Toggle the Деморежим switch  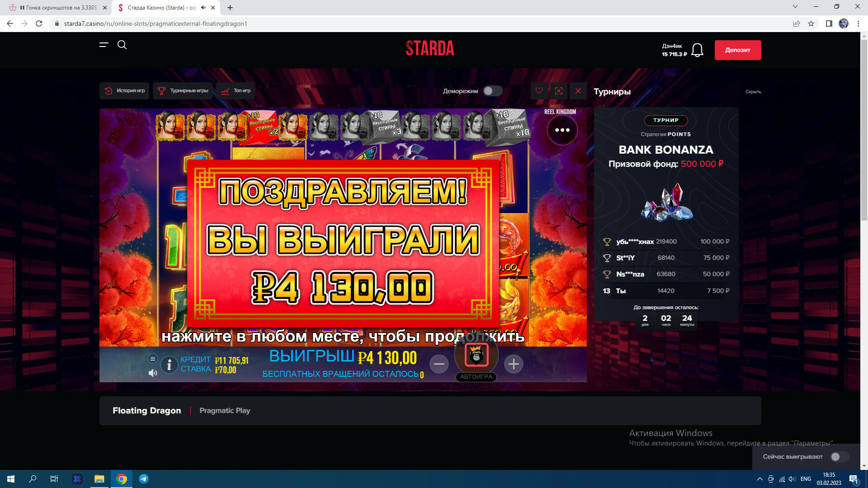pos(492,91)
